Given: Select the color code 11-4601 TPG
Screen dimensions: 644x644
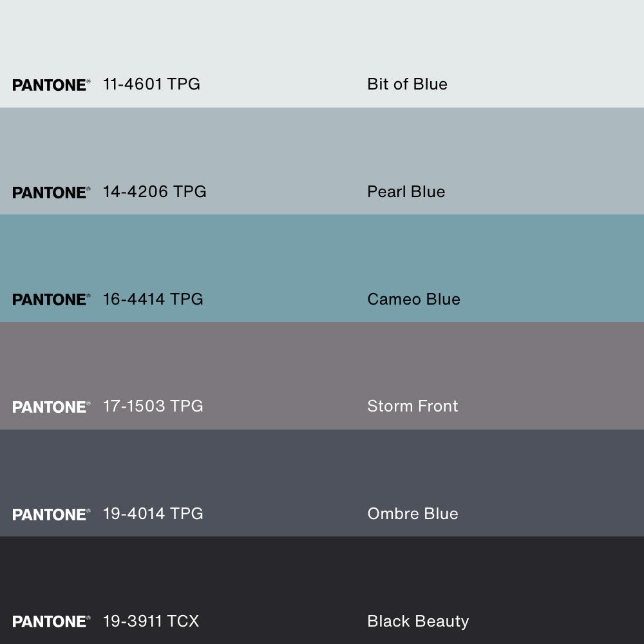Looking at the screenshot, I should [151, 84].
